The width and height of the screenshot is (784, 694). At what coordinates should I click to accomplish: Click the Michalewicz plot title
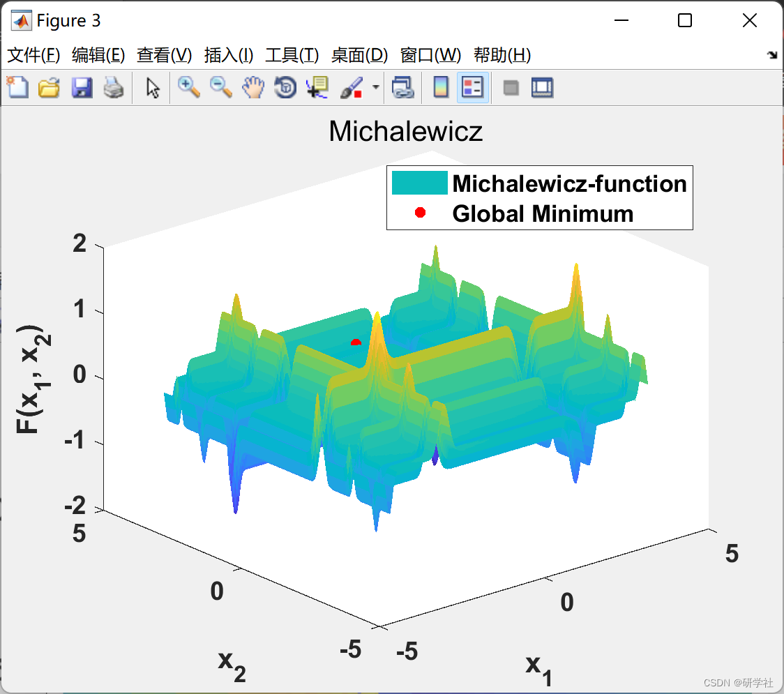point(405,132)
